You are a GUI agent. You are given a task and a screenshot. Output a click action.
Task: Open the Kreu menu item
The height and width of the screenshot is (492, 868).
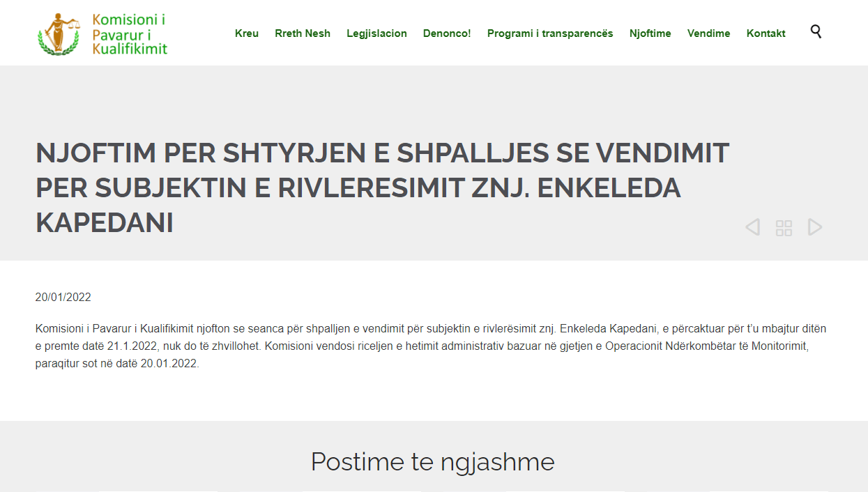(x=247, y=33)
